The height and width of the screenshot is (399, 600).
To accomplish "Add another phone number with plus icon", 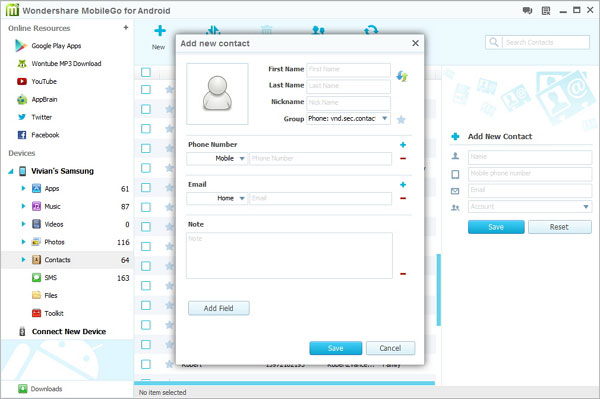I will [403, 145].
